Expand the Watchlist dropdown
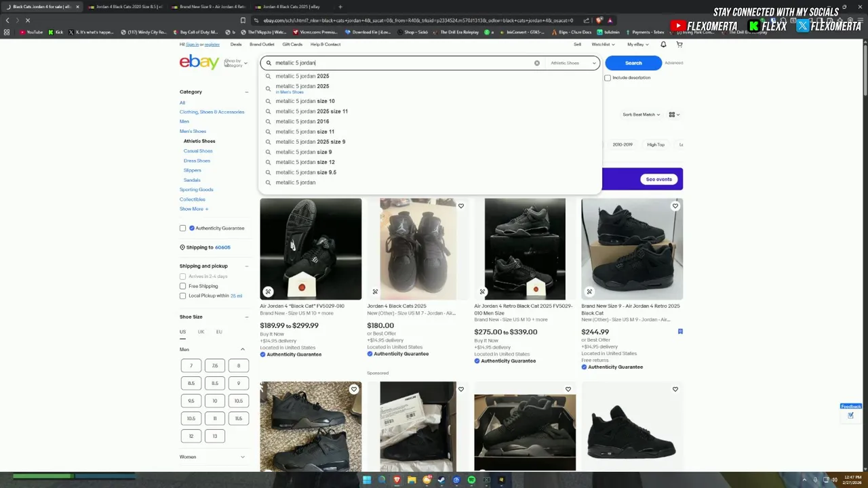 point(602,45)
